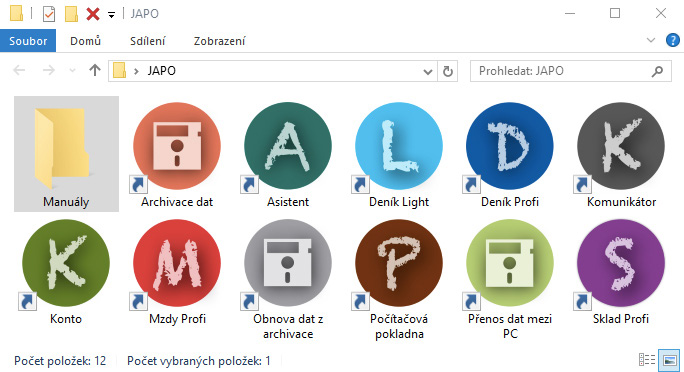
Task: Open the Domů ribbon tab
Action: coord(86,41)
